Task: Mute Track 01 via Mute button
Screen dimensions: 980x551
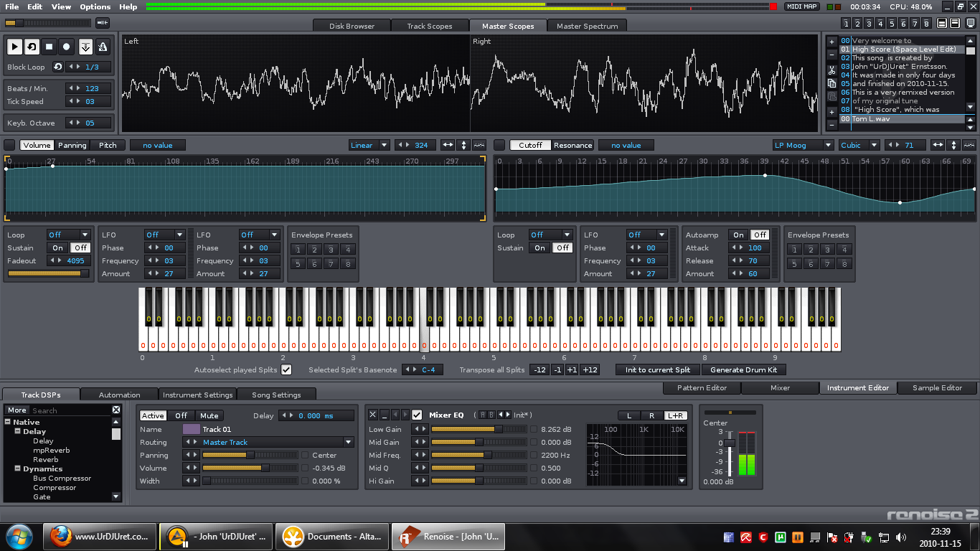Action: (x=209, y=415)
